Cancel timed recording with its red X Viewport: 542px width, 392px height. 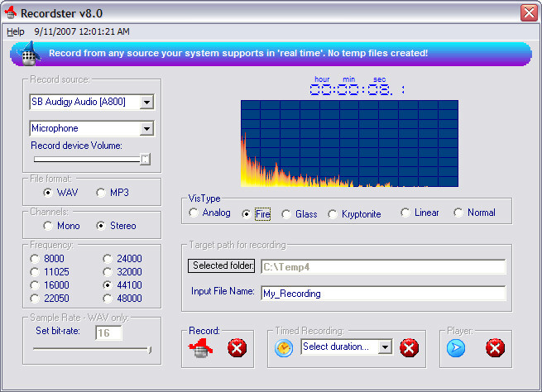pos(410,348)
